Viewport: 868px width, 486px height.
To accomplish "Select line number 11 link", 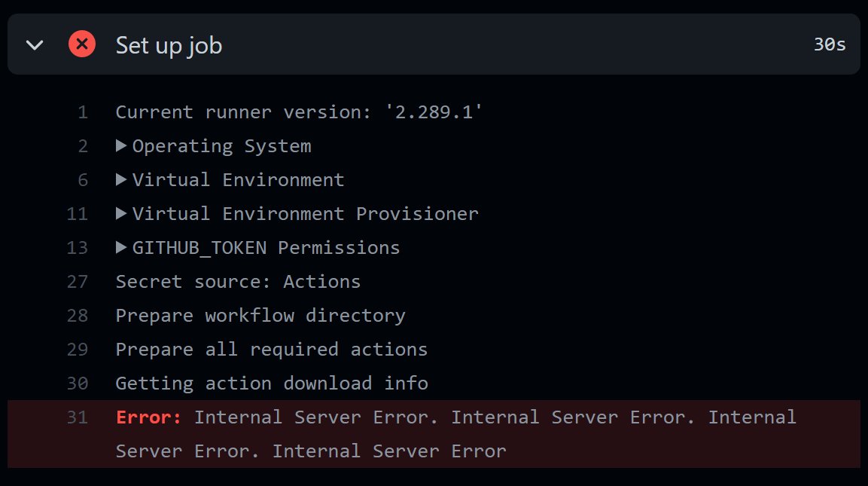I will click(78, 214).
